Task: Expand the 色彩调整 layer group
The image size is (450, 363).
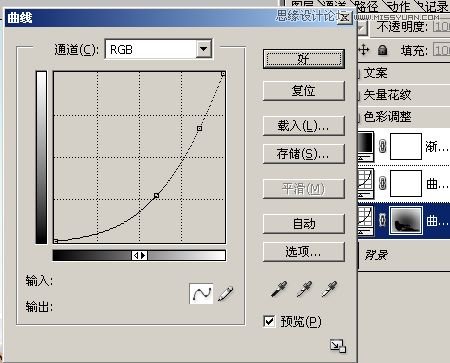Action: (x=358, y=117)
